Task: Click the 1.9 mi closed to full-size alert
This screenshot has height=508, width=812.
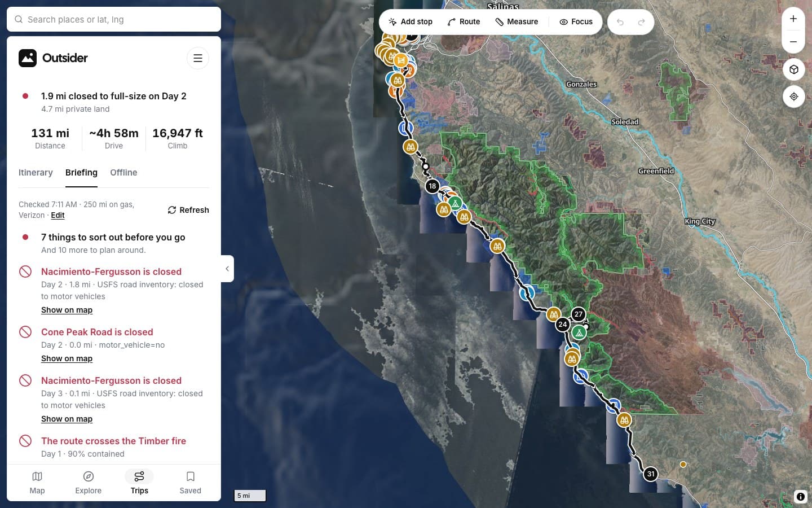Action: click(113, 96)
